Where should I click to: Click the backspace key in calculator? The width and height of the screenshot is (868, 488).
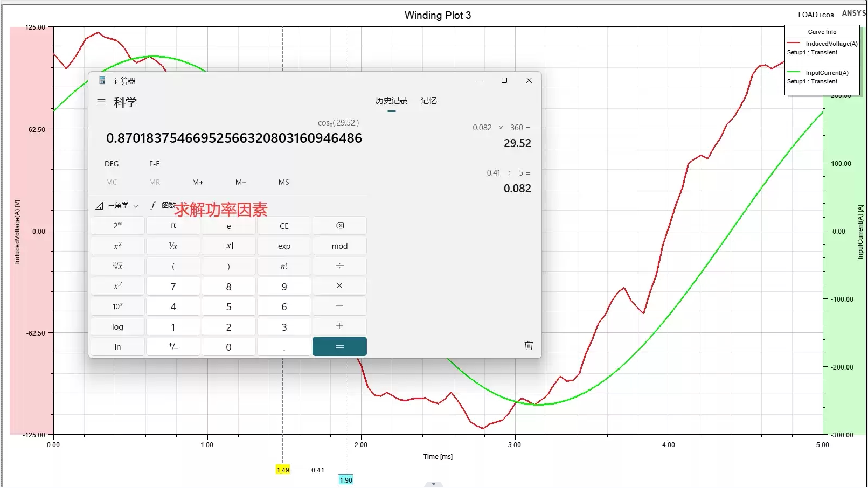[x=339, y=226]
